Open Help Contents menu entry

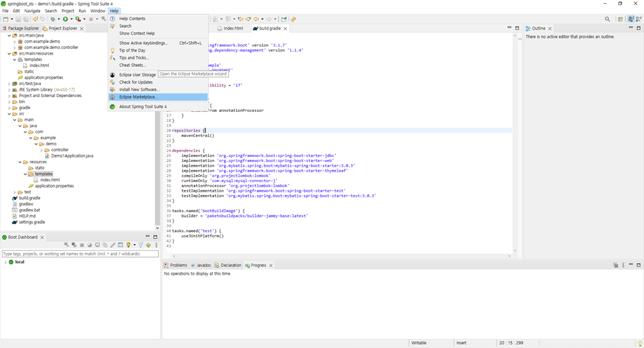pyautogui.click(x=158, y=19)
